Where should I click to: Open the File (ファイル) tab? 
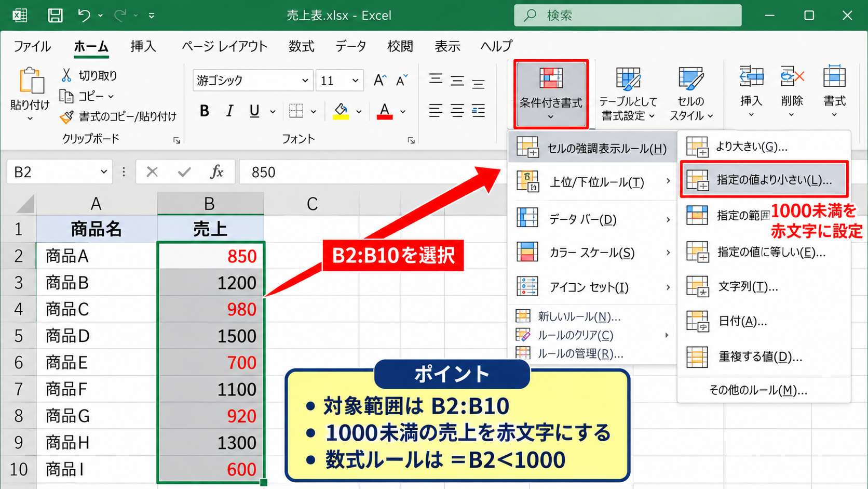[32, 46]
